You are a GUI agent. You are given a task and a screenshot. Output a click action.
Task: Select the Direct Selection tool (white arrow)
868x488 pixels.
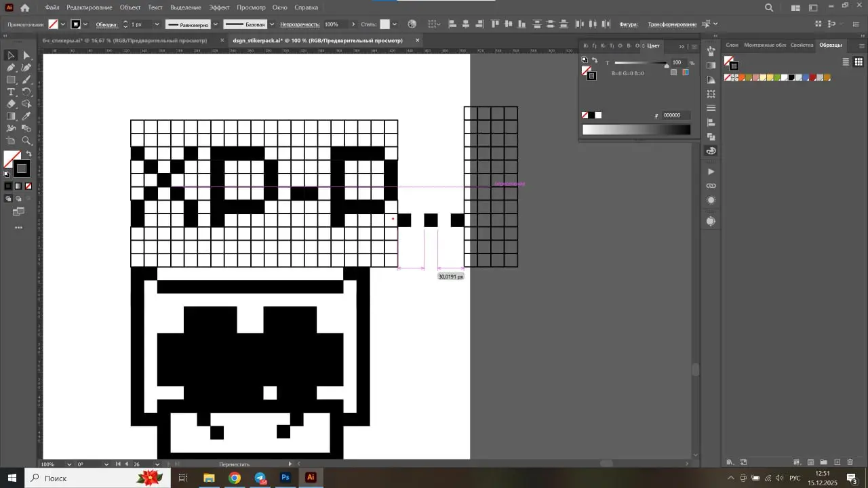point(26,56)
